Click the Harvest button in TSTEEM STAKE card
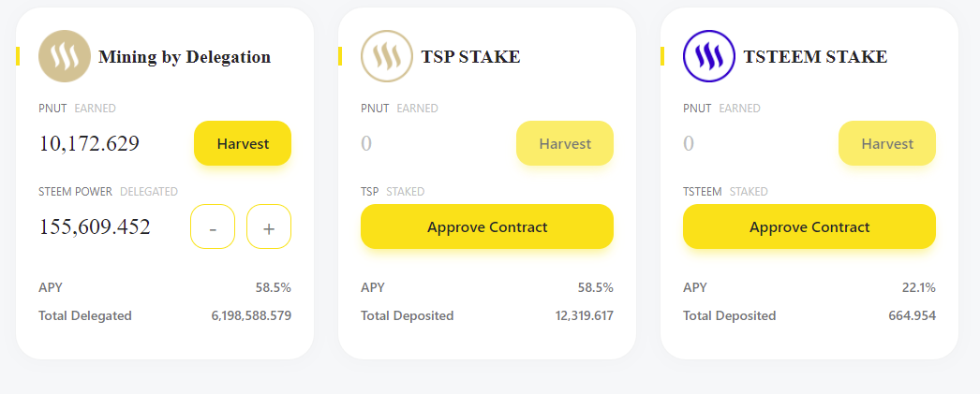 (x=887, y=143)
